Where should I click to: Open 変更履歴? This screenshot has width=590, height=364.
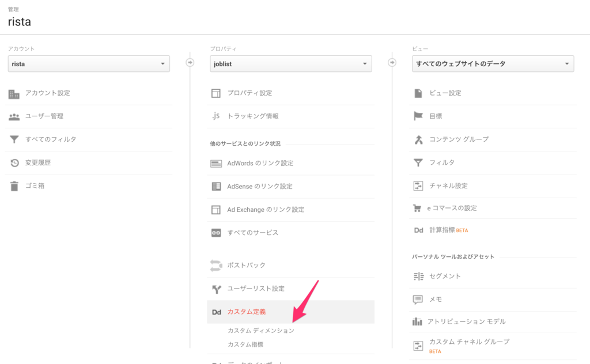coord(37,163)
